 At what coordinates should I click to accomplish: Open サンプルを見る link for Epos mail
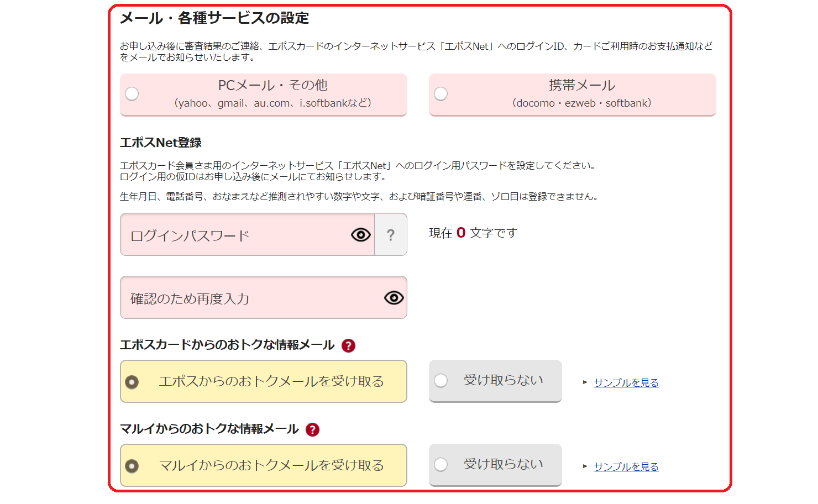[626, 382]
